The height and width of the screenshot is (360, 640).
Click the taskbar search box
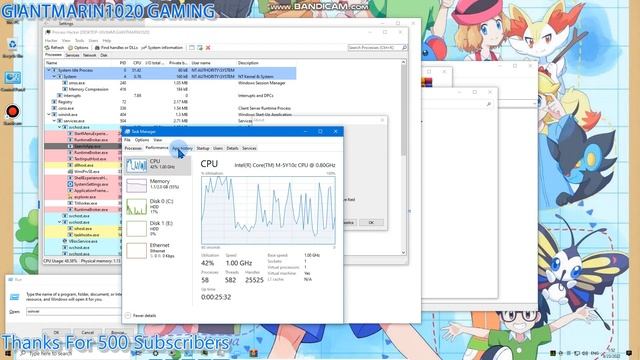[x=73, y=353]
